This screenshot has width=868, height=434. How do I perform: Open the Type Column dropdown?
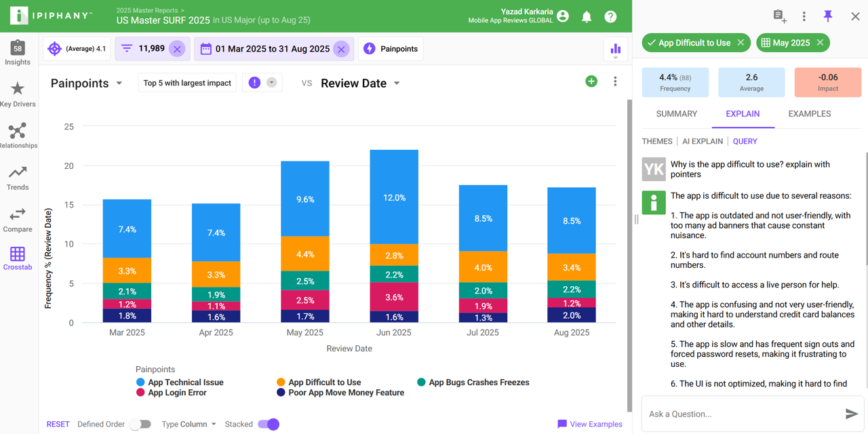(x=189, y=424)
